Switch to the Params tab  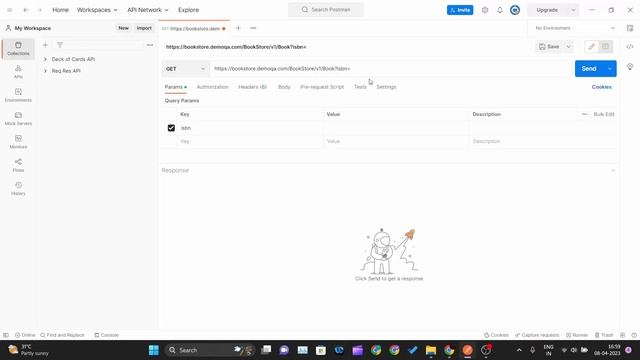176,87
